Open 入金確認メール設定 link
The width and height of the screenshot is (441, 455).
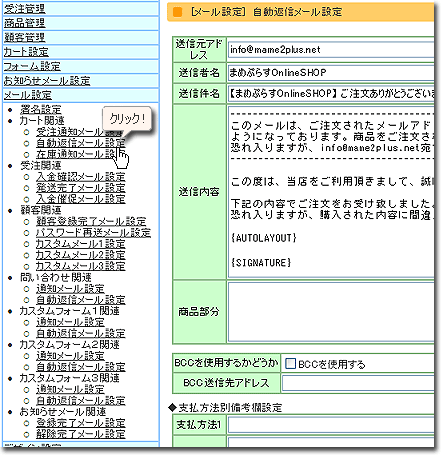tap(81, 177)
